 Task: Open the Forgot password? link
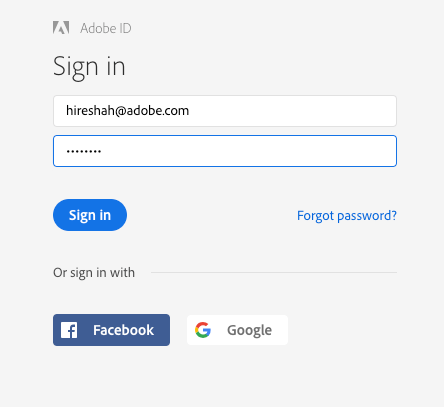point(347,216)
